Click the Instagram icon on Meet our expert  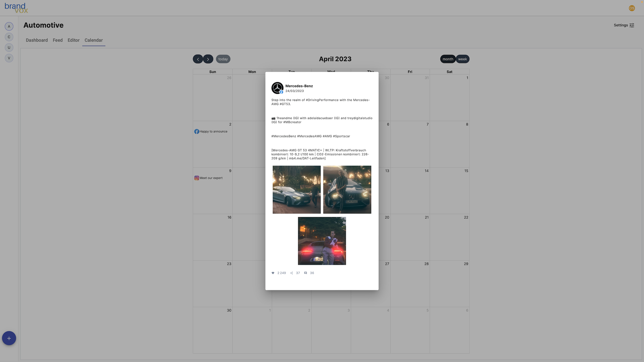click(196, 178)
